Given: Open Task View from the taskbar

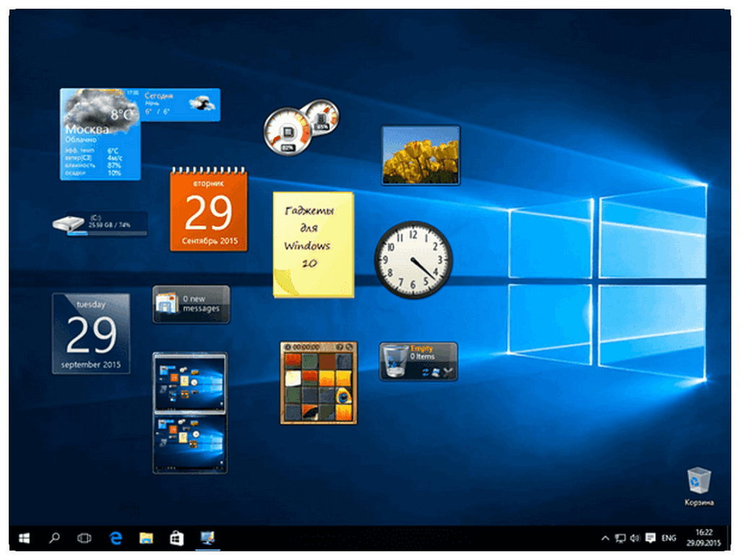Looking at the screenshot, I should tap(84, 538).
